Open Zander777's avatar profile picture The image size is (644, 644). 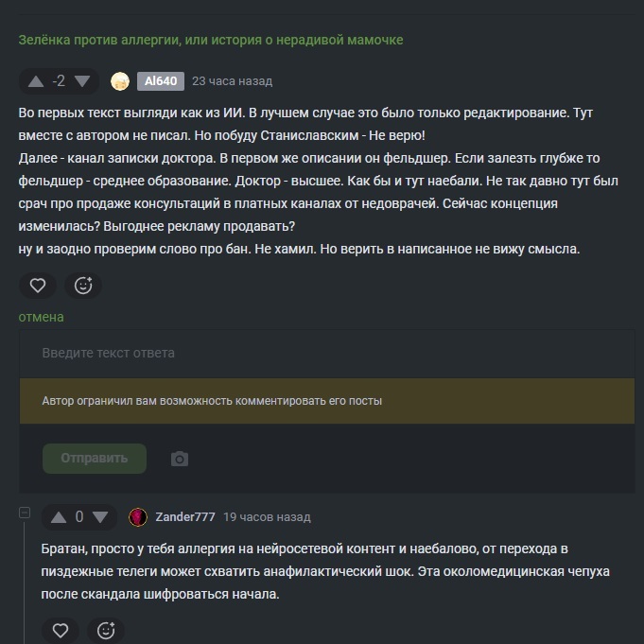138,517
